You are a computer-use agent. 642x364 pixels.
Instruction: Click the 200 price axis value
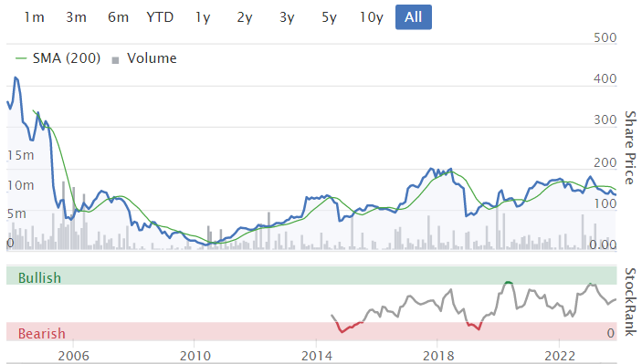[605, 162]
